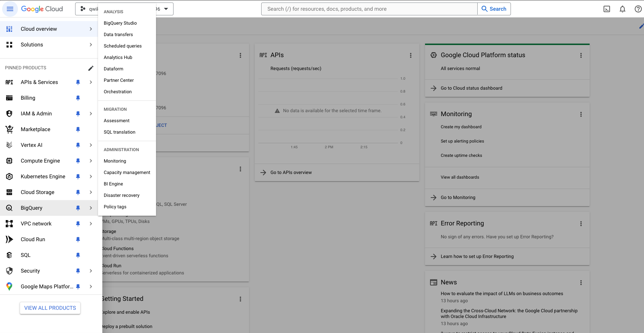This screenshot has height=333, width=644.
Task: Choose Scheduled queries in BigQuery submenu
Action: tap(123, 46)
